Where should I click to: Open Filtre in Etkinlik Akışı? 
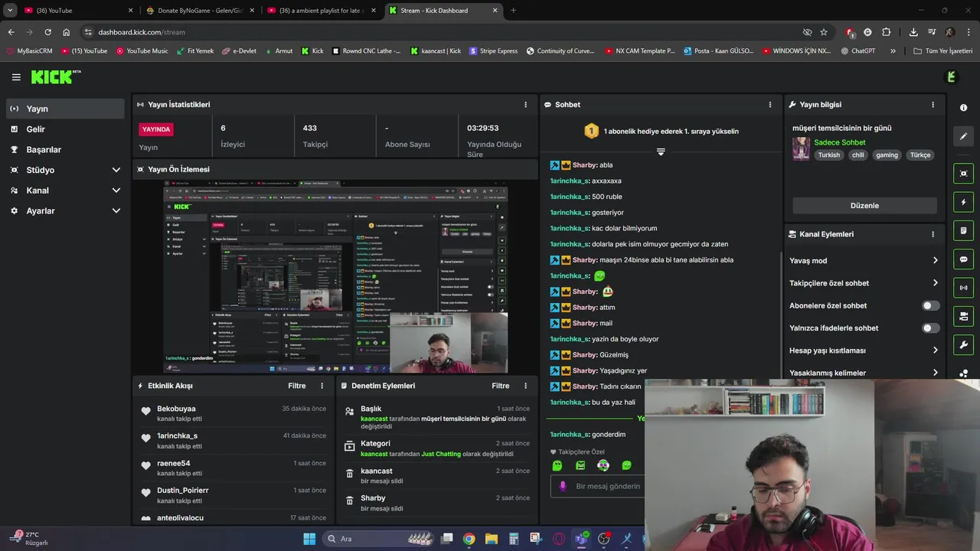[x=296, y=386]
